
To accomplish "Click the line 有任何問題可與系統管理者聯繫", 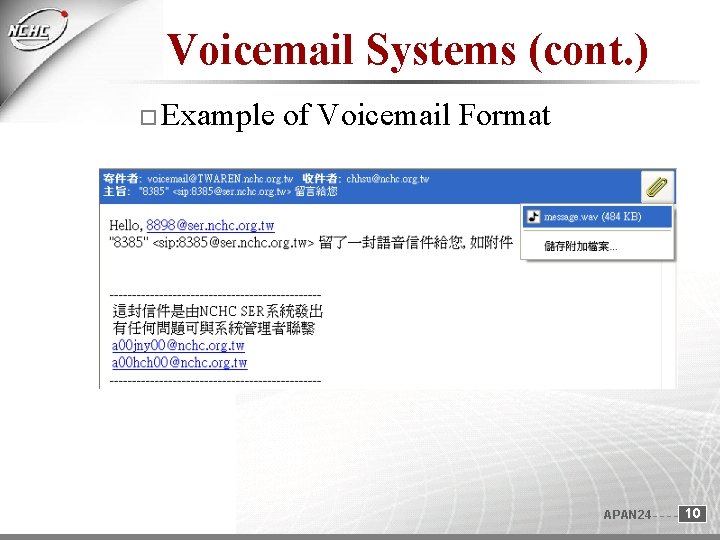I will [214, 328].
